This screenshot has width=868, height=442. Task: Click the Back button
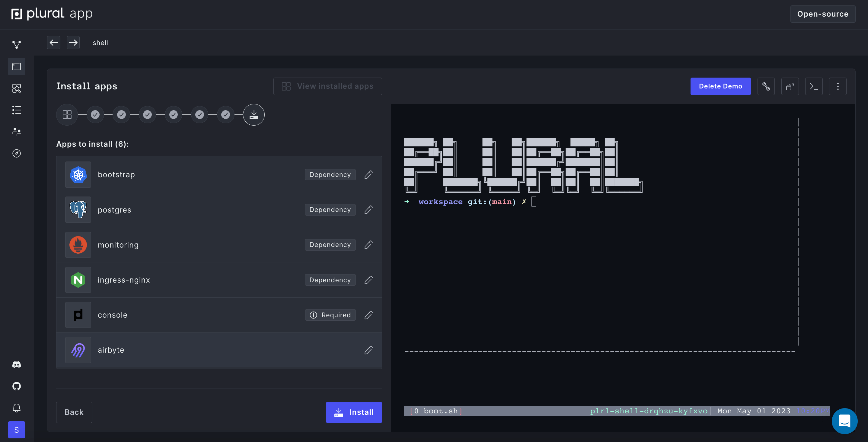click(x=74, y=412)
